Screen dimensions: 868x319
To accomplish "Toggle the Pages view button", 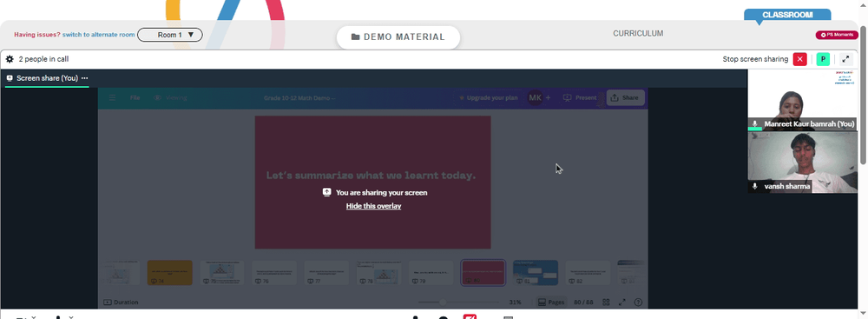I will [551, 302].
